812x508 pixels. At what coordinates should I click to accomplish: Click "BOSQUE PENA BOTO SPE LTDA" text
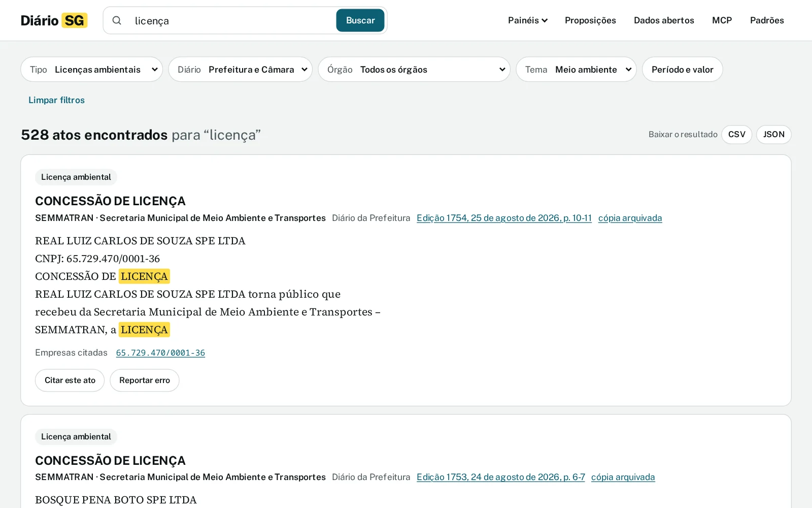[116, 500]
